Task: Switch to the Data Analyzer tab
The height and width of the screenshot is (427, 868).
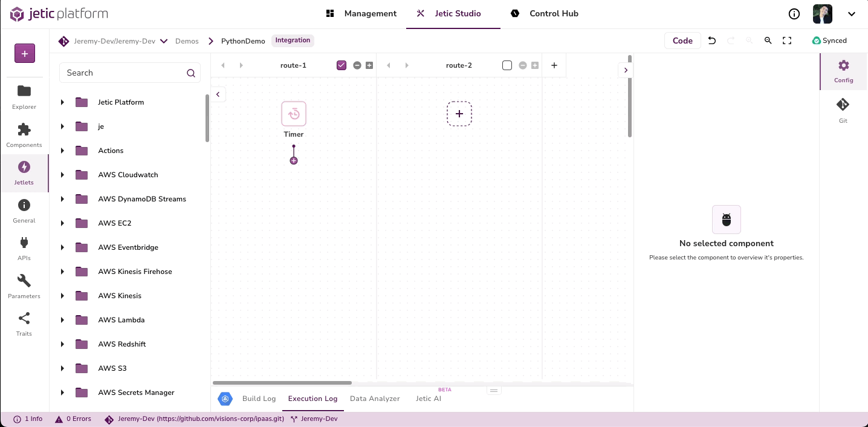Action: [x=375, y=399]
